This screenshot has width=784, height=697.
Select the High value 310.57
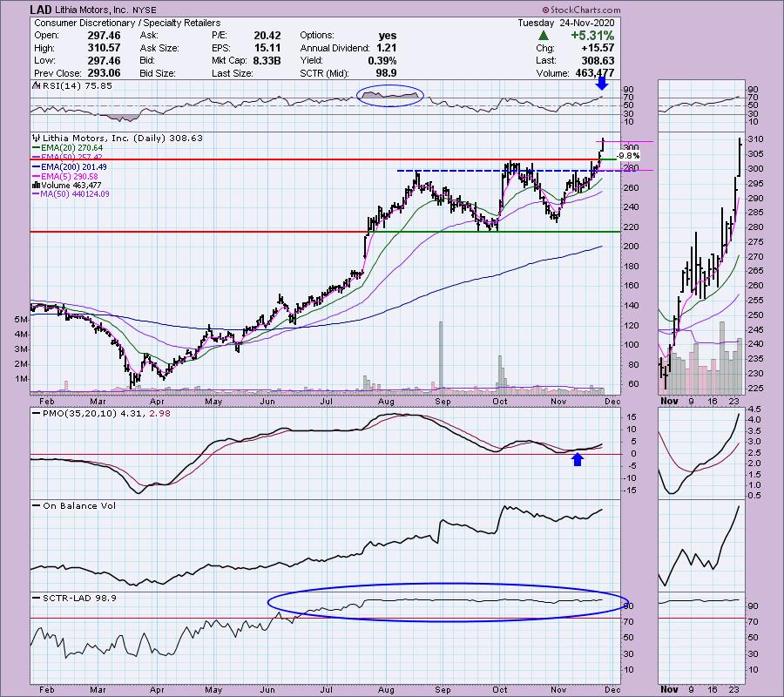pyautogui.click(x=104, y=48)
